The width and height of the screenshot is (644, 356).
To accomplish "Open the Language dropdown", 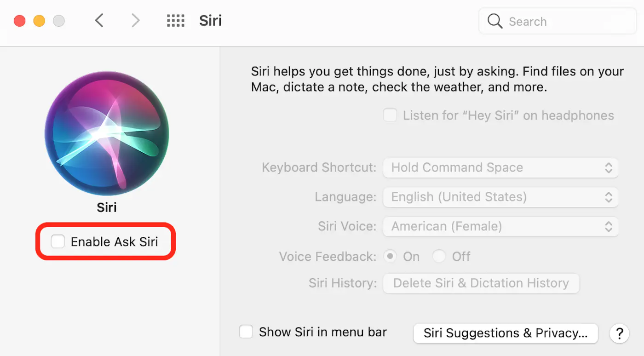I will [500, 197].
